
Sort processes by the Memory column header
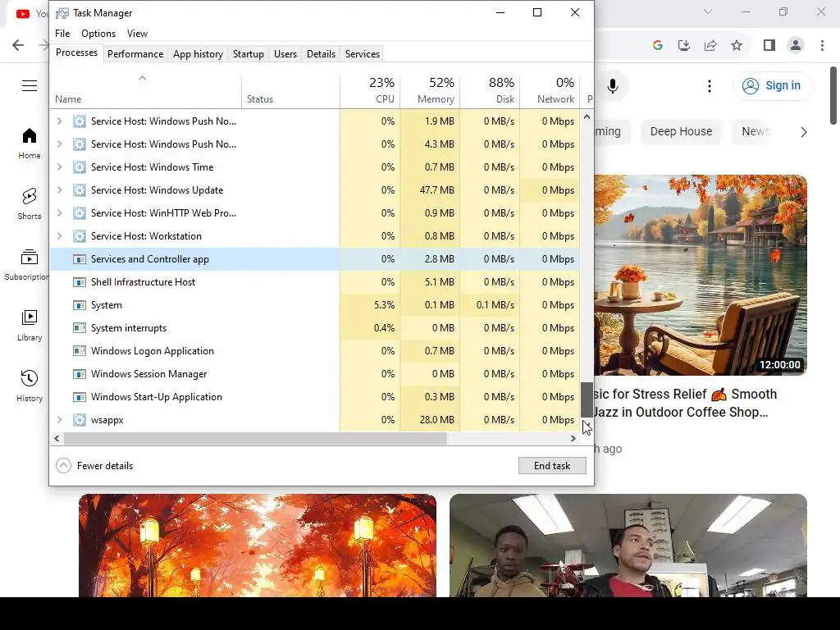[x=430, y=90]
